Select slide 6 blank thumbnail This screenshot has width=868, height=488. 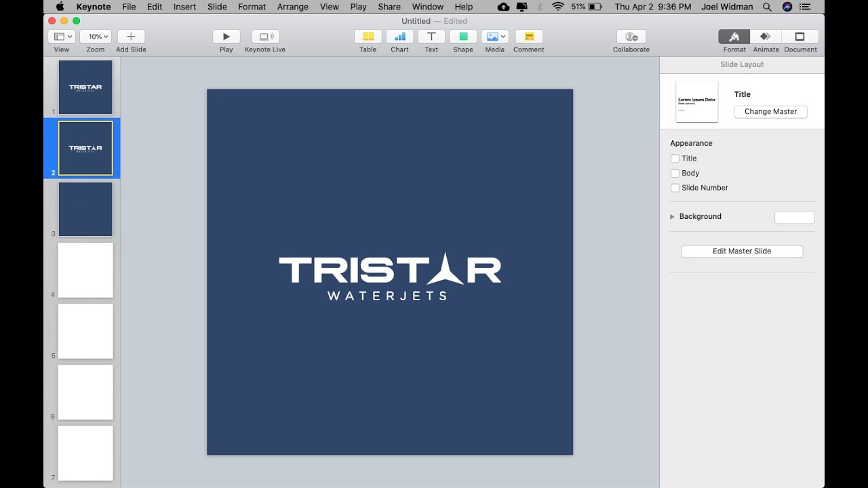click(85, 392)
